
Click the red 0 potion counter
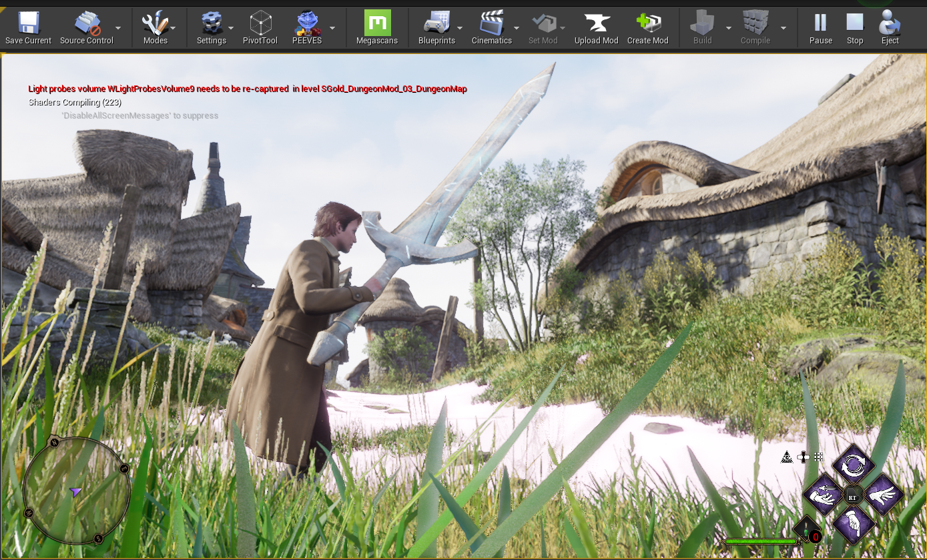point(816,537)
